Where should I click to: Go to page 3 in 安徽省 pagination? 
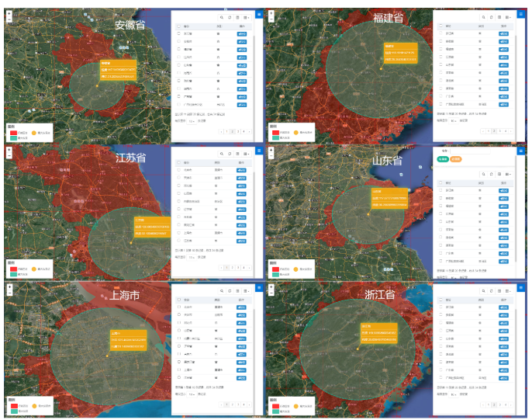pos(238,131)
